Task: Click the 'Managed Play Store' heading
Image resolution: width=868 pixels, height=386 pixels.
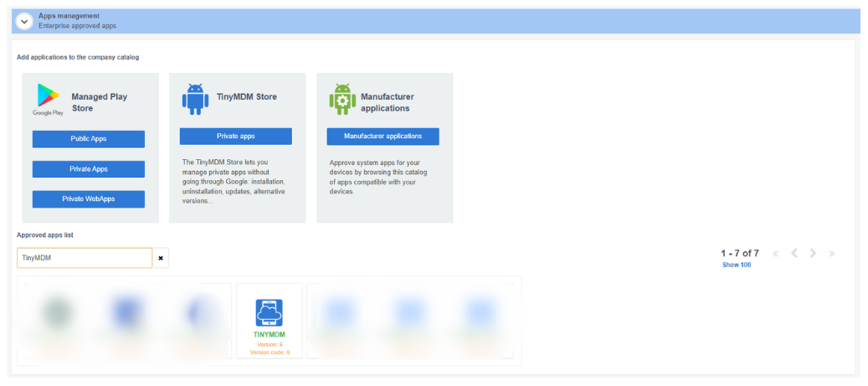Action: 100,102
